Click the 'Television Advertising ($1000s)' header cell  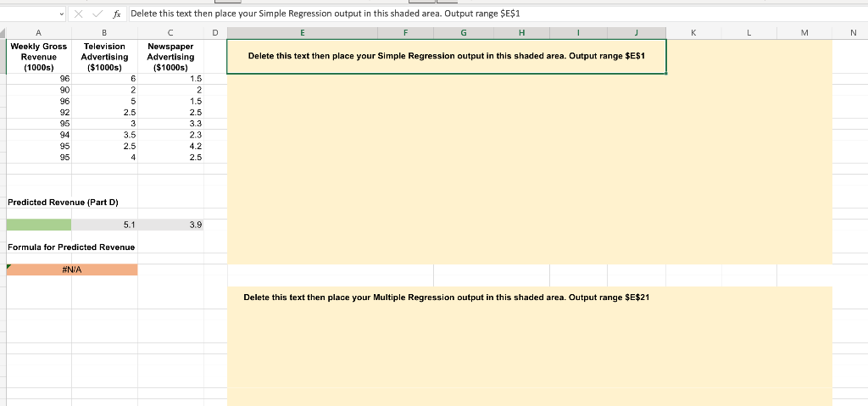pyautogui.click(x=104, y=57)
